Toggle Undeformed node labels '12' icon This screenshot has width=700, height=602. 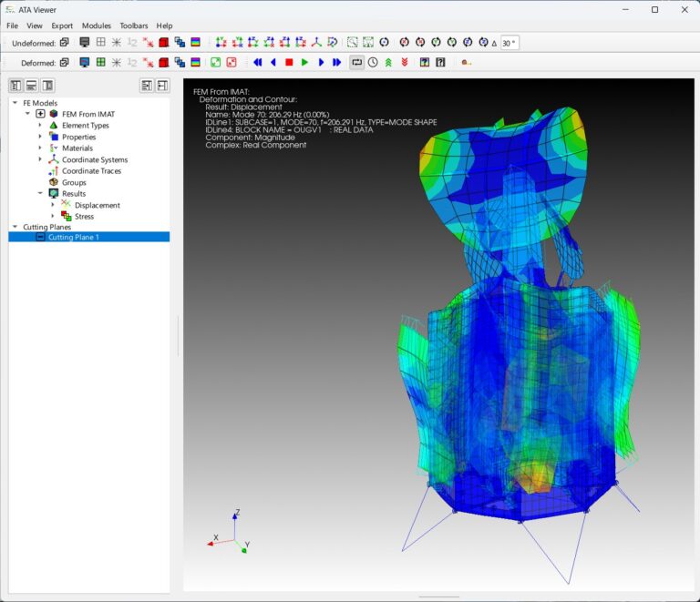point(132,43)
